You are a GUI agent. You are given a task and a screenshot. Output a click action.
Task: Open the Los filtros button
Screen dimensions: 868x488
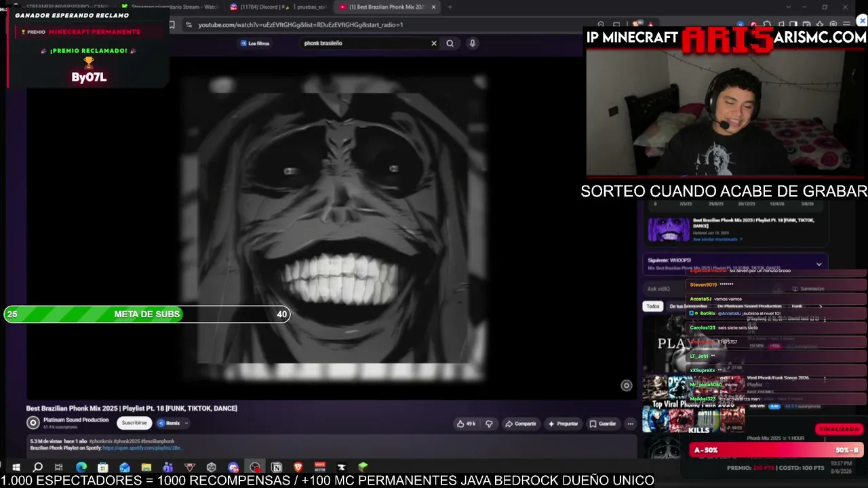255,43
